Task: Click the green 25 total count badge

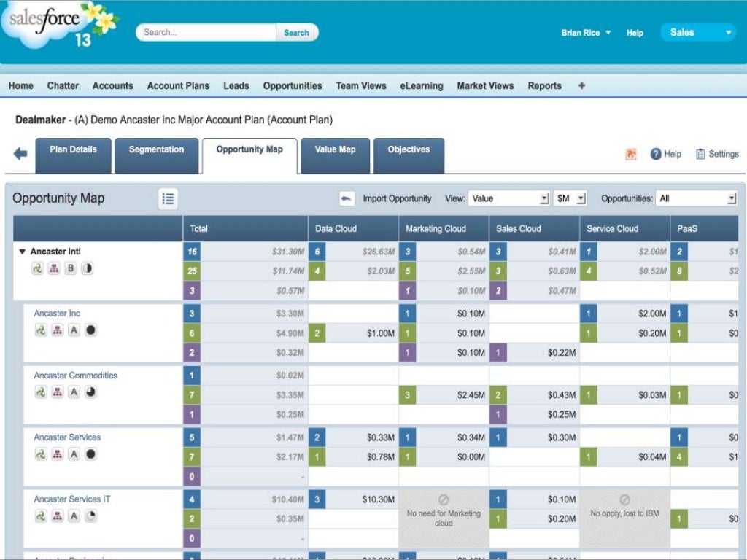Action: (x=192, y=271)
